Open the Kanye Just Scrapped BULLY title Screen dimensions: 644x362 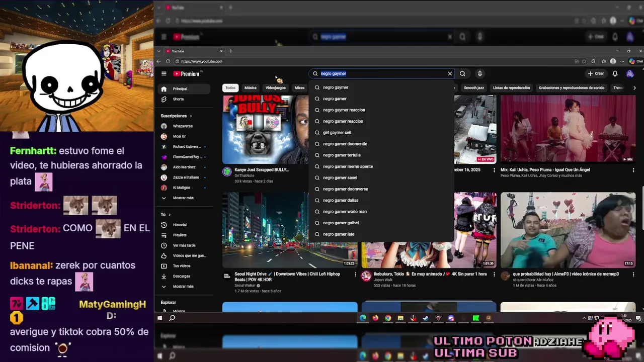pyautogui.click(x=262, y=170)
